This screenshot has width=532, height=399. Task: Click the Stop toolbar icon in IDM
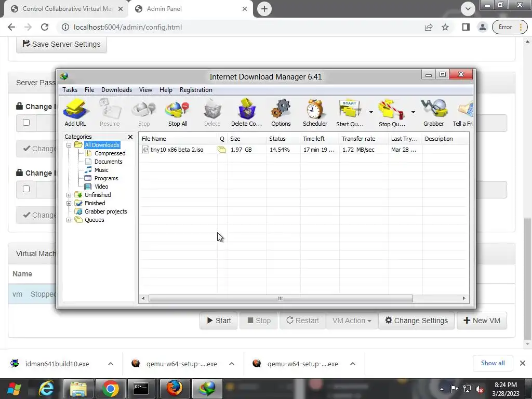point(144,113)
